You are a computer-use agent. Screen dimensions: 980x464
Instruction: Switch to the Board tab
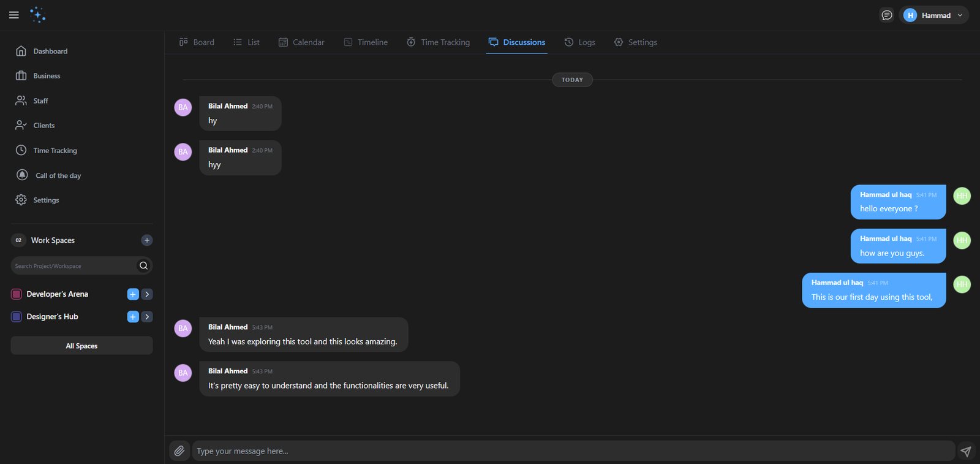(197, 42)
